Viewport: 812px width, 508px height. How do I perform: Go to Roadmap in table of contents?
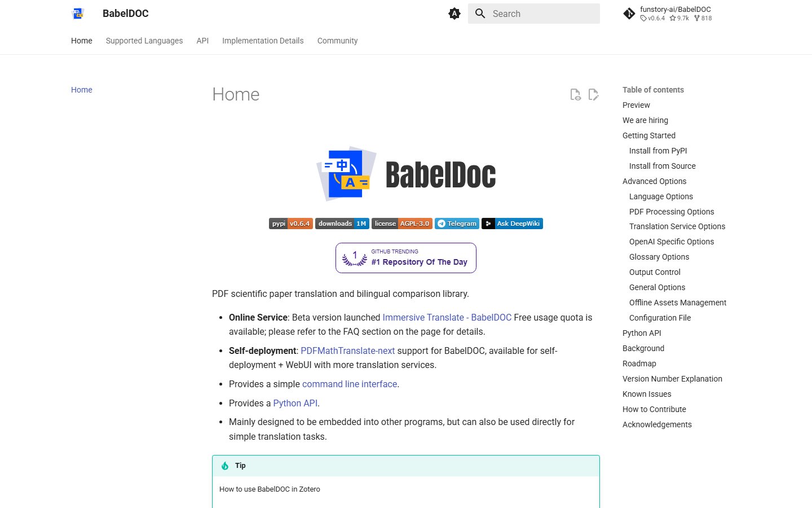(x=639, y=364)
